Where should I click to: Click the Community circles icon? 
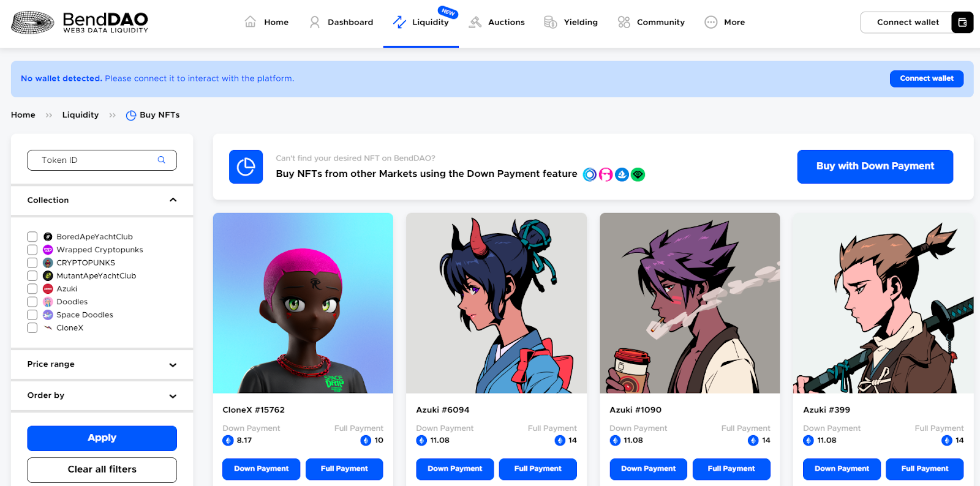point(624,22)
